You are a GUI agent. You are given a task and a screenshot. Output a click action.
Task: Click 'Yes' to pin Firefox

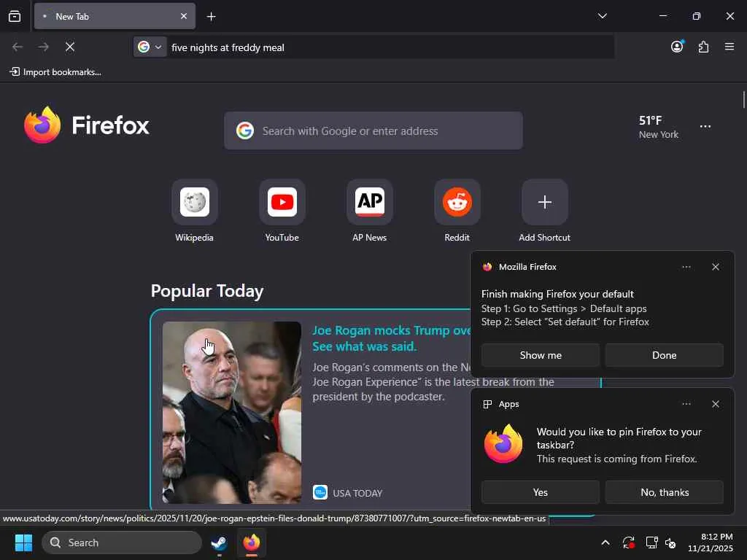(541, 492)
